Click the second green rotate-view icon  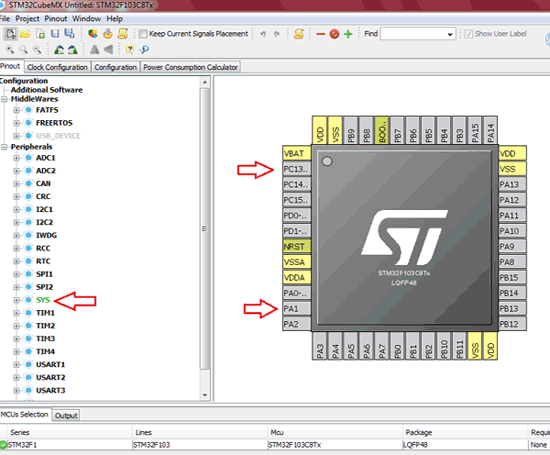point(72,49)
